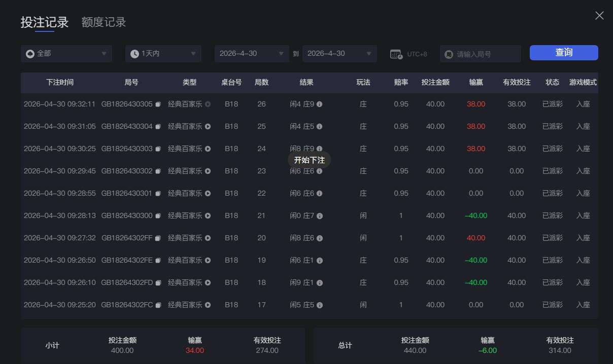
Task: Copy round ID GB1826430300
Action: pos(158,216)
